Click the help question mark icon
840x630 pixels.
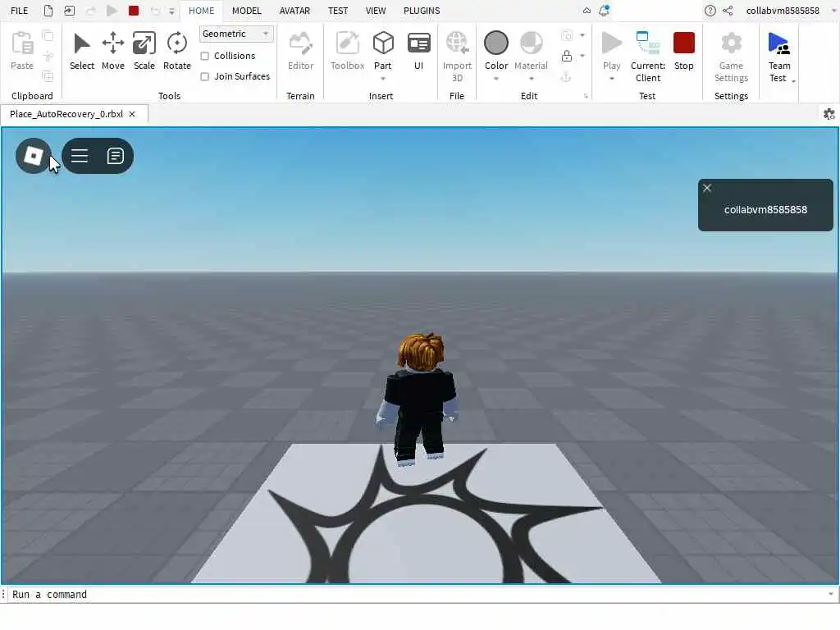[x=710, y=11]
